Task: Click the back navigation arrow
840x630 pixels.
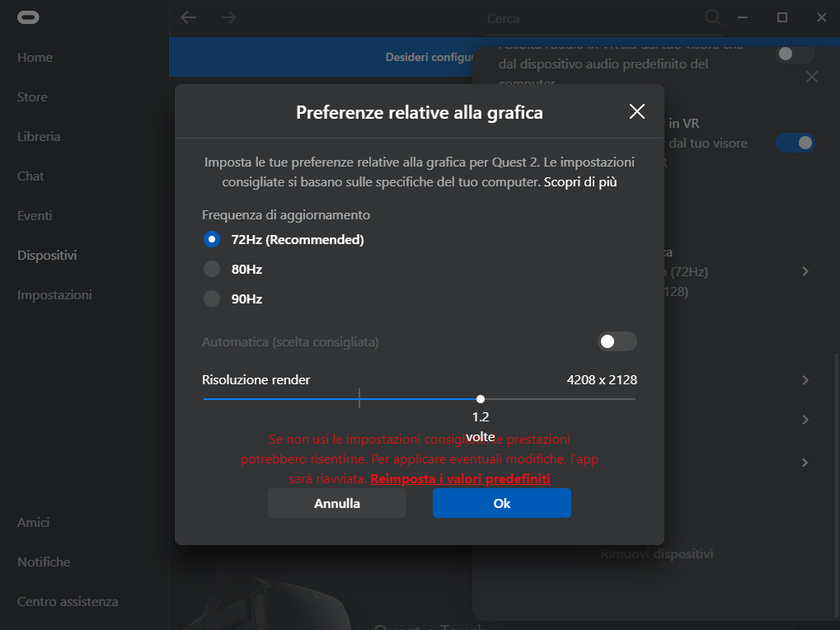Action: coord(189,17)
